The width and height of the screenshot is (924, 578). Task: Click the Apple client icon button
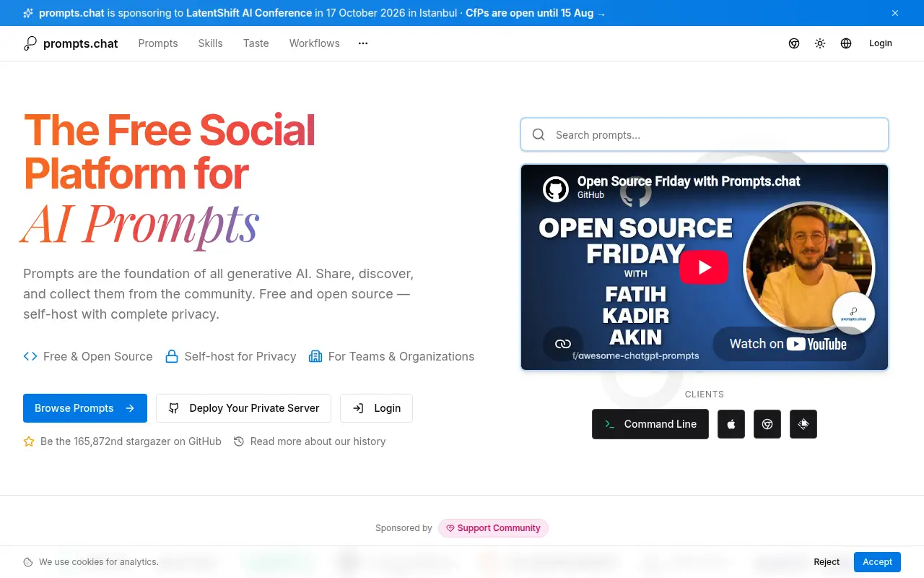(731, 424)
